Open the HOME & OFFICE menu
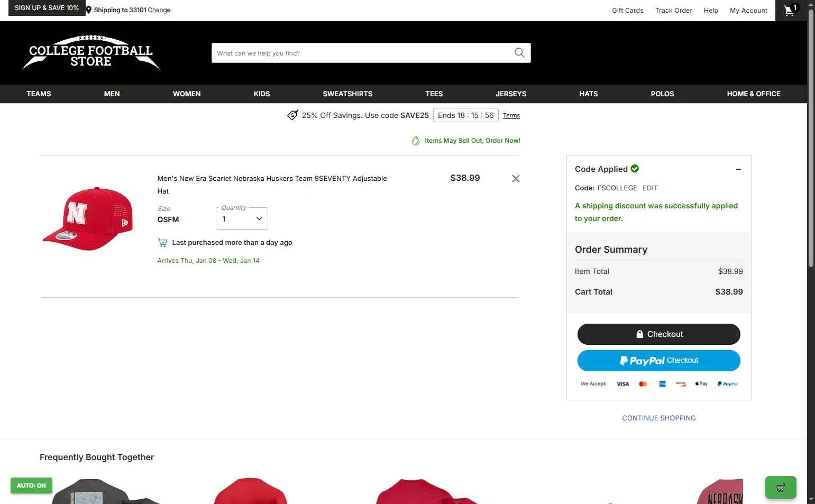 tap(754, 94)
